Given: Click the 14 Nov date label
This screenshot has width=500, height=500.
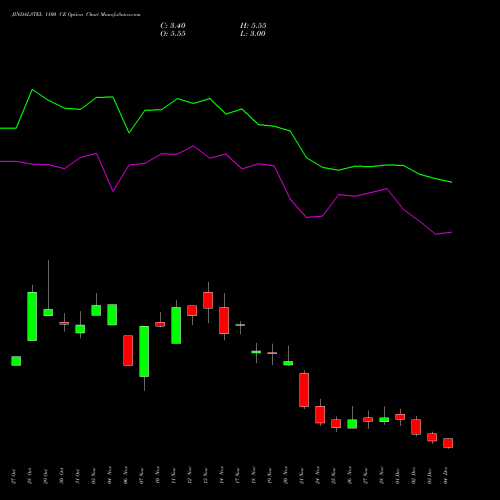Looking at the screenshot, I should tap(221, 475).
